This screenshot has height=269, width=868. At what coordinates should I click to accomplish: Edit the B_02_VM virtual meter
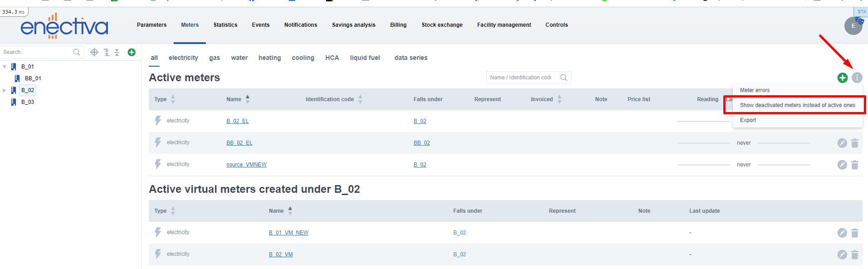842,254
